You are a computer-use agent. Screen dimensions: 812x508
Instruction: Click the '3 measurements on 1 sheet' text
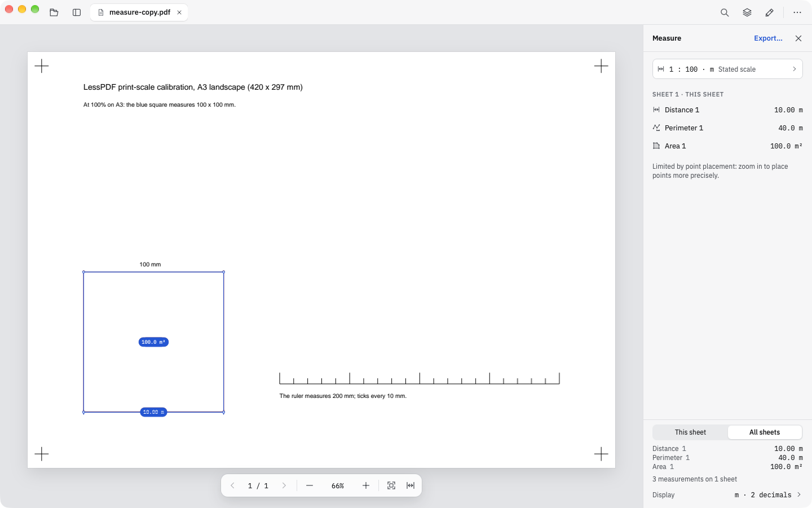click(x=695, y=479)
